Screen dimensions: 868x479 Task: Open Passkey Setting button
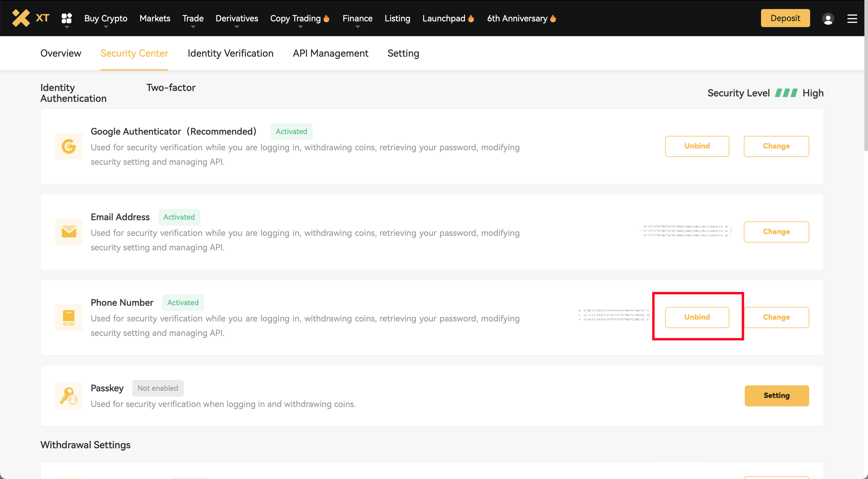point(776,396)
